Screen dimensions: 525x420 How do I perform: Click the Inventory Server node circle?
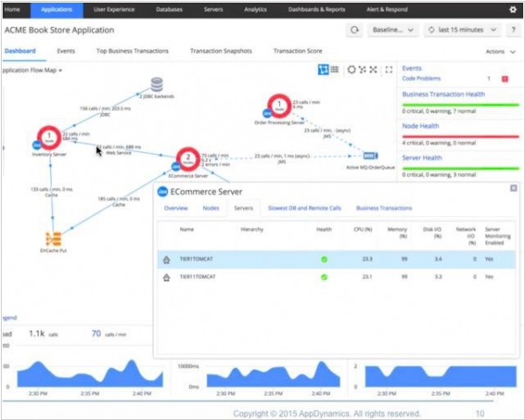click(x=48, y=138)
